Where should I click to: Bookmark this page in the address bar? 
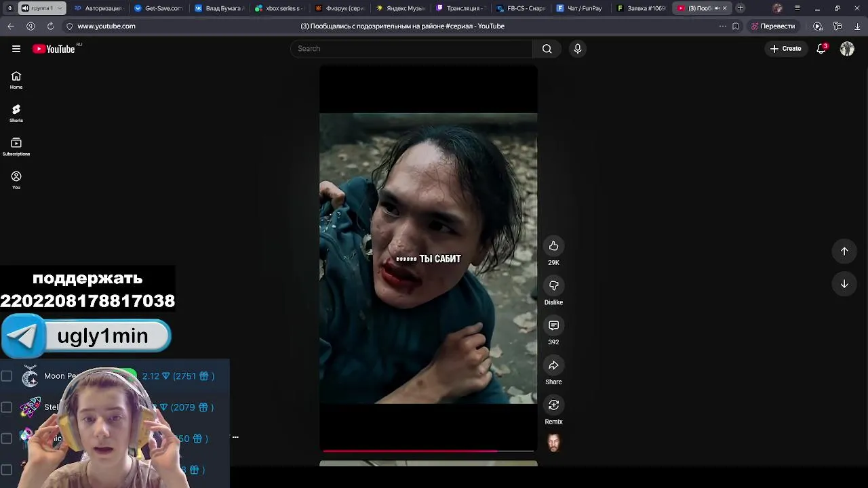(736, 26)
